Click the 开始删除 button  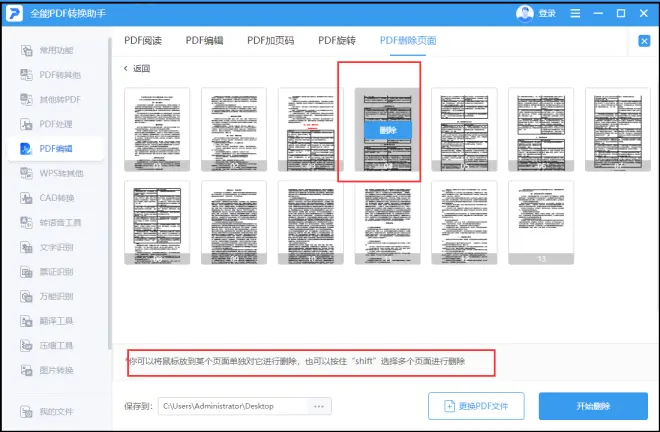point(593,406)
